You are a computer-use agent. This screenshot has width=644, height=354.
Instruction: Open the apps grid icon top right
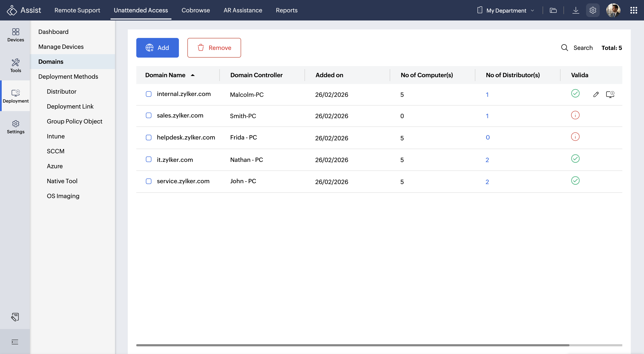[634, 10]
